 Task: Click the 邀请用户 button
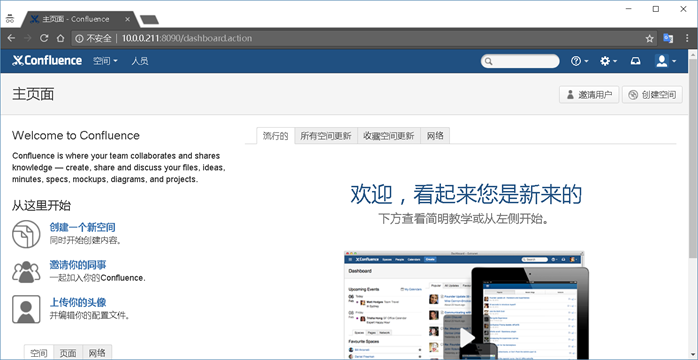(589, 94)
